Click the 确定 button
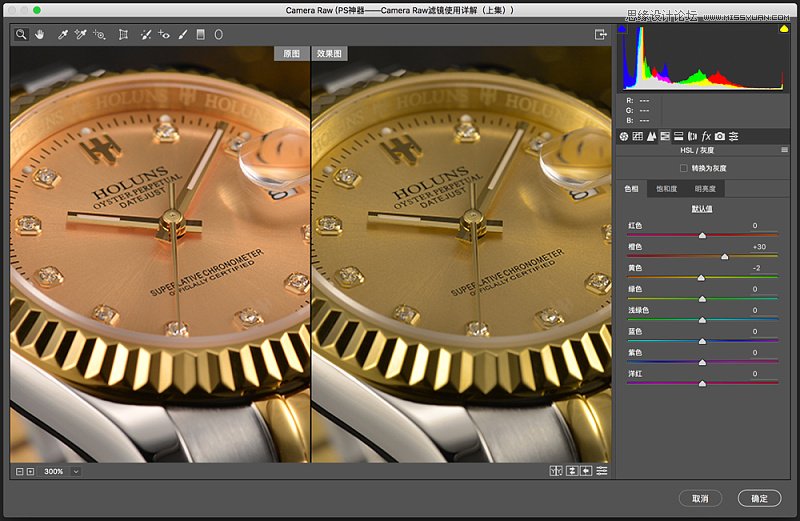The width and height of the screenshot is (800, 521). coord(759,498)
